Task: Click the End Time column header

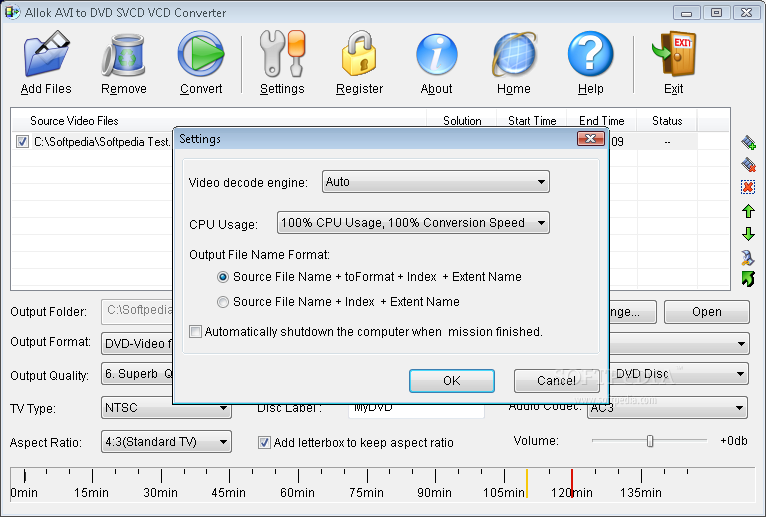Action: (601, 121)
